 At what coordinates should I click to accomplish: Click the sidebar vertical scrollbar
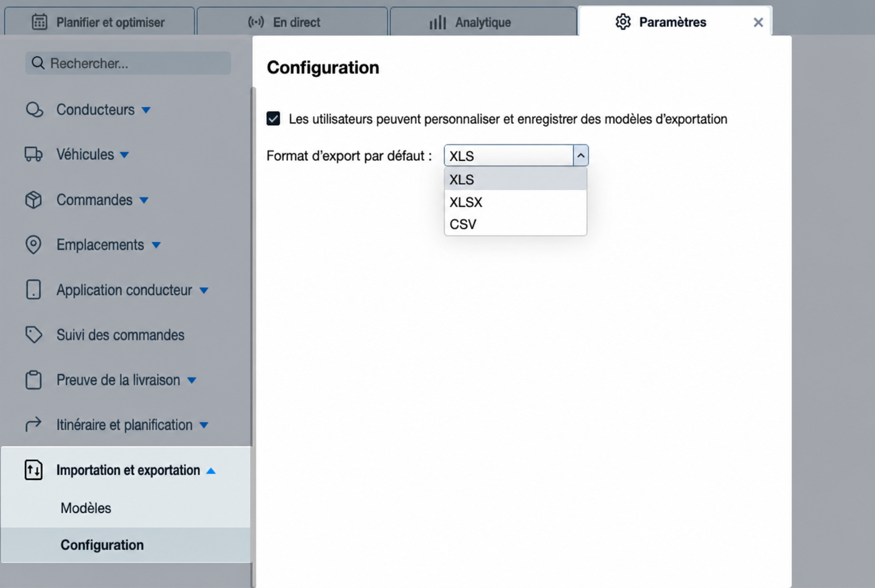click(253, 336)
